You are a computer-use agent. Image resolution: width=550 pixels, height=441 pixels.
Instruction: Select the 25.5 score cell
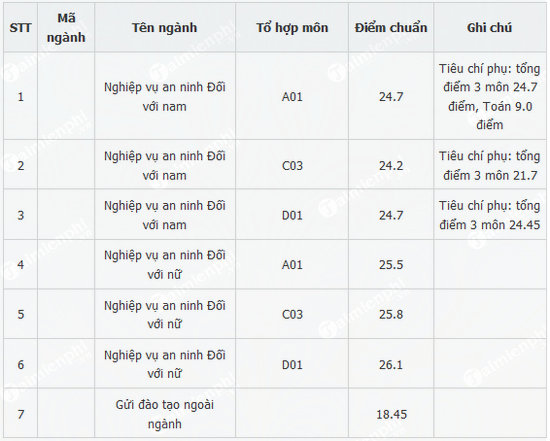coord(391,264)
